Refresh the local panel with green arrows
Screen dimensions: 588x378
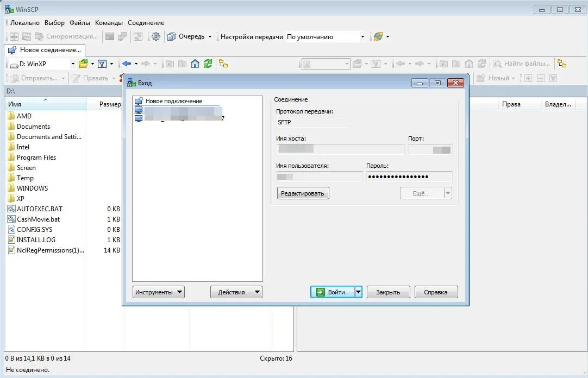pyautogui.click(x=208, y=64)
